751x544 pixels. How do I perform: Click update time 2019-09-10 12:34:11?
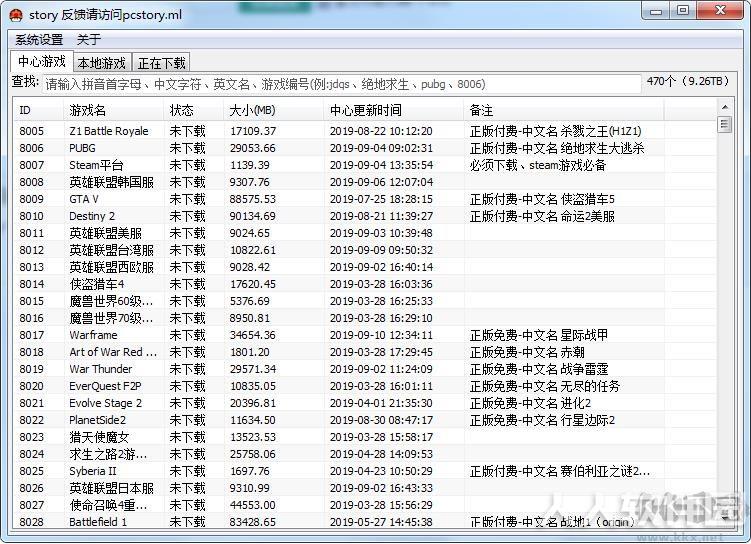pyautogui.click(x=381, y=335)
